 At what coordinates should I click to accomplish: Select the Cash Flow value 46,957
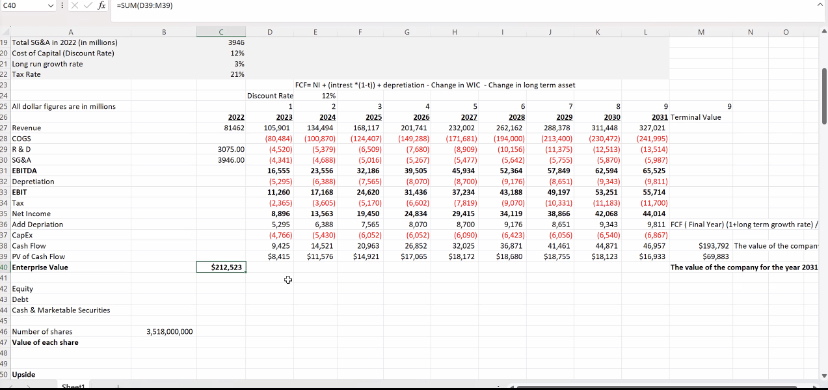(645, 246)
